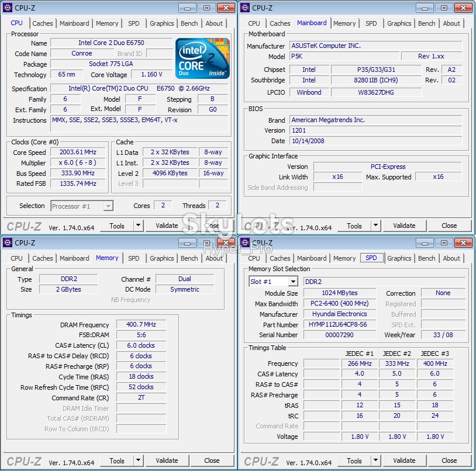Screen dimensions: 476x471
Task: Select SPD tab in Memory window
Action: [133, 258]
